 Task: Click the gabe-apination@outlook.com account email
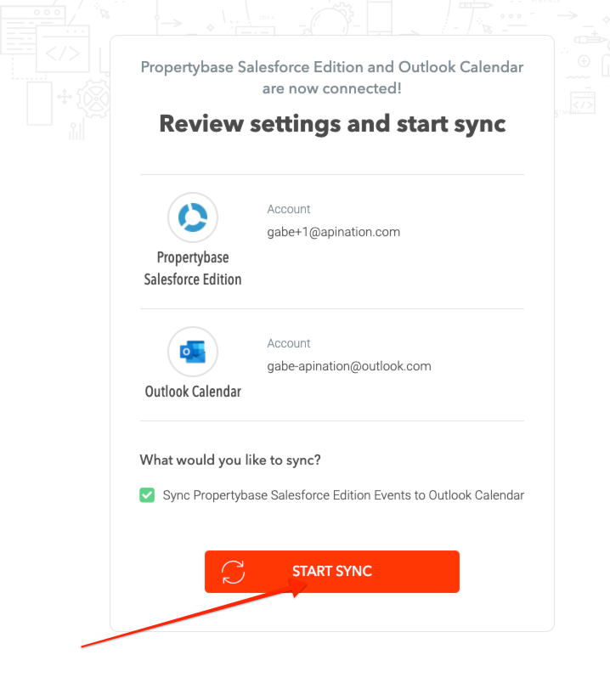coord(348,366)
